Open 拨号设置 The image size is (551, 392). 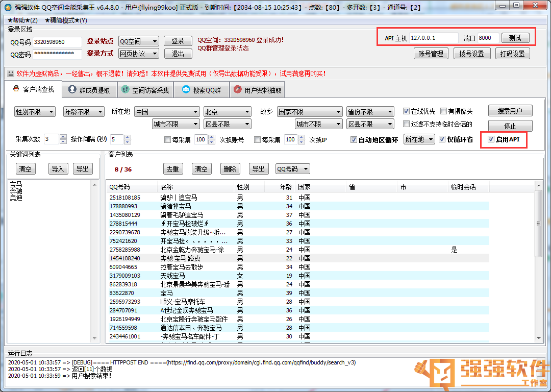(471, 54)
